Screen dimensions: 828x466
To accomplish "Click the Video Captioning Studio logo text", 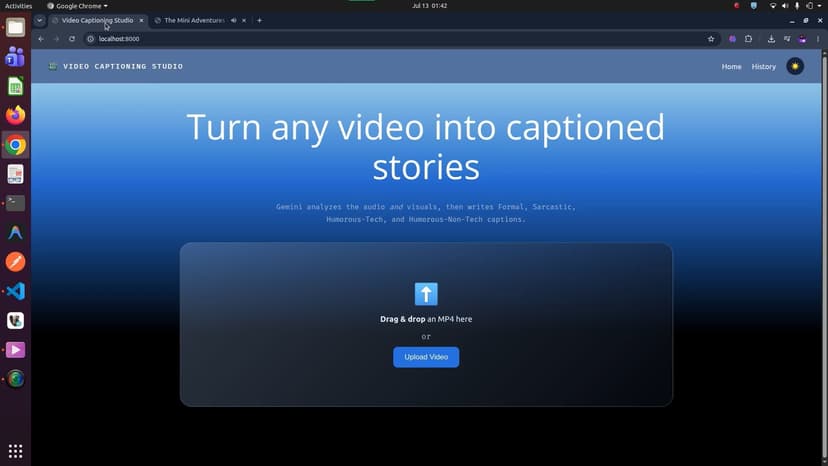I will 123,67.
